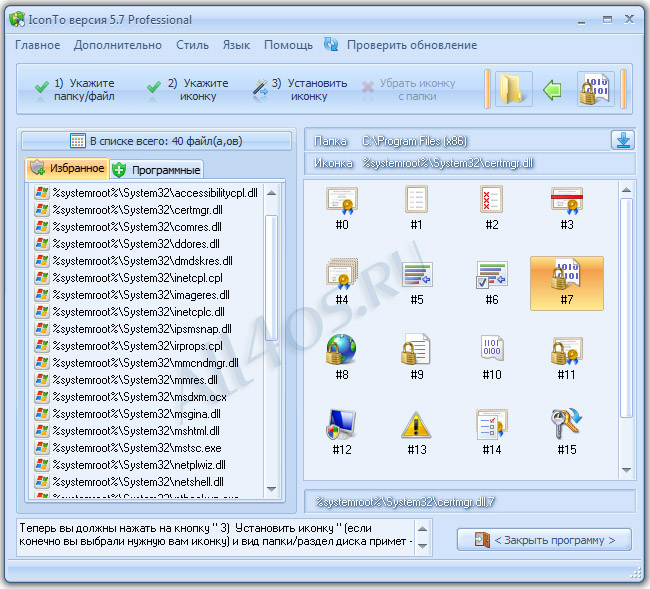Select locked document icon #9
Screen dimensions: 650x589
tap(416, 358)
